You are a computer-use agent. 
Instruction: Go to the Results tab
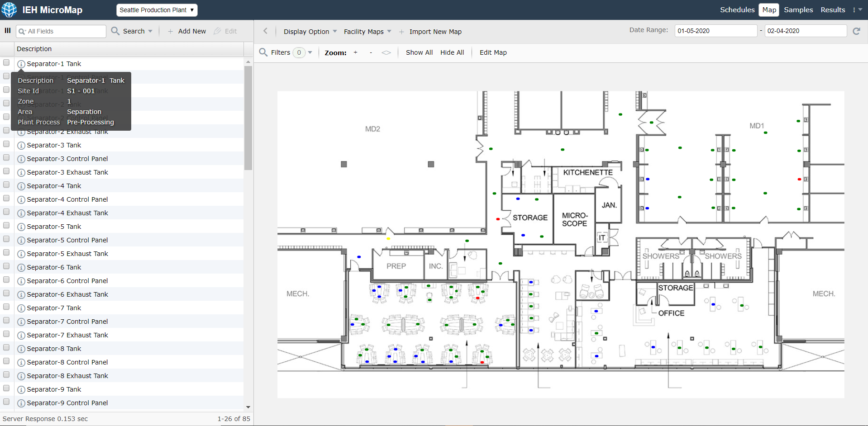[833, 9]
